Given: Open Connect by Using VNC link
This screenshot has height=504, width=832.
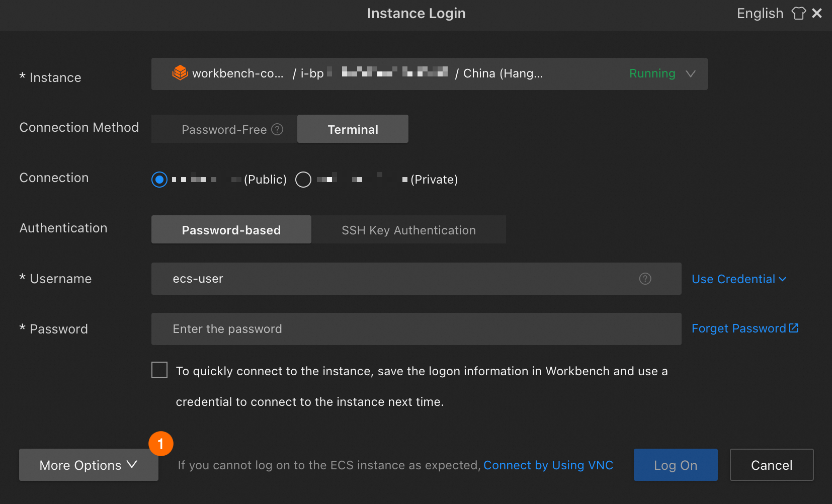Looking at the screenshot, I should 548,465.
